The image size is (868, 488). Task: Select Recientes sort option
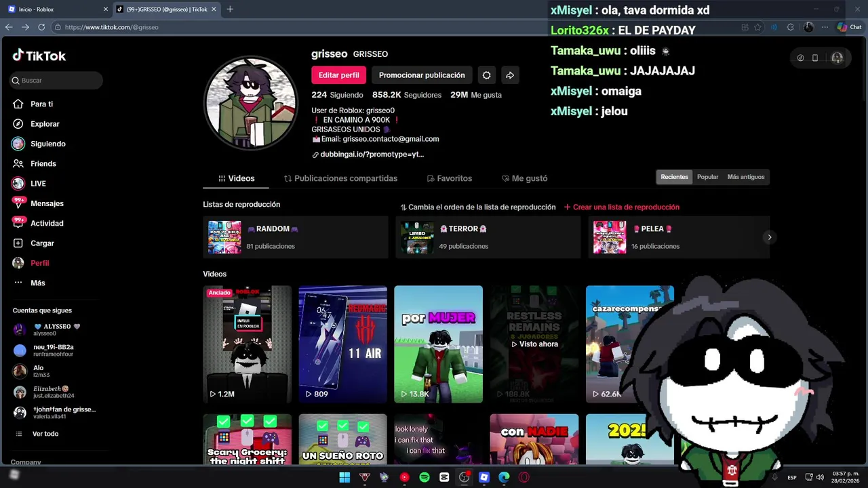[674, 177]
